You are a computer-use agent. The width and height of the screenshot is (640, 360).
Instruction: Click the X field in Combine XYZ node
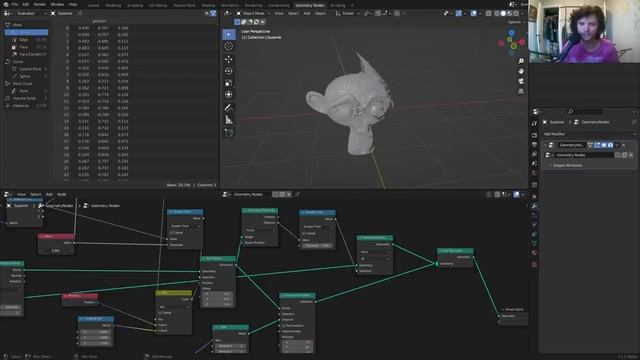96,332
